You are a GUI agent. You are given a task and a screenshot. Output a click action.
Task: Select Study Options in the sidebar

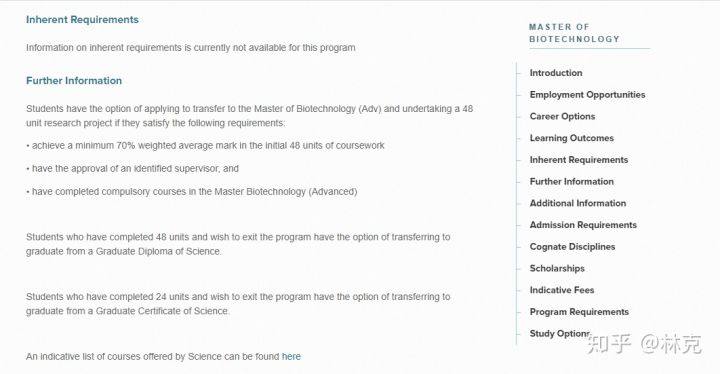(x=560, y=334)
